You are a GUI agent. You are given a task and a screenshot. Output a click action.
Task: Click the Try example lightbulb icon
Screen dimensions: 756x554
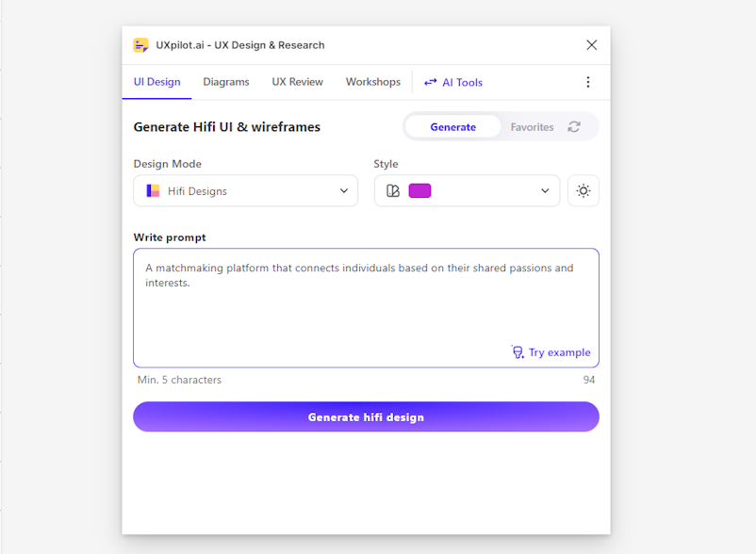[518, 352]
